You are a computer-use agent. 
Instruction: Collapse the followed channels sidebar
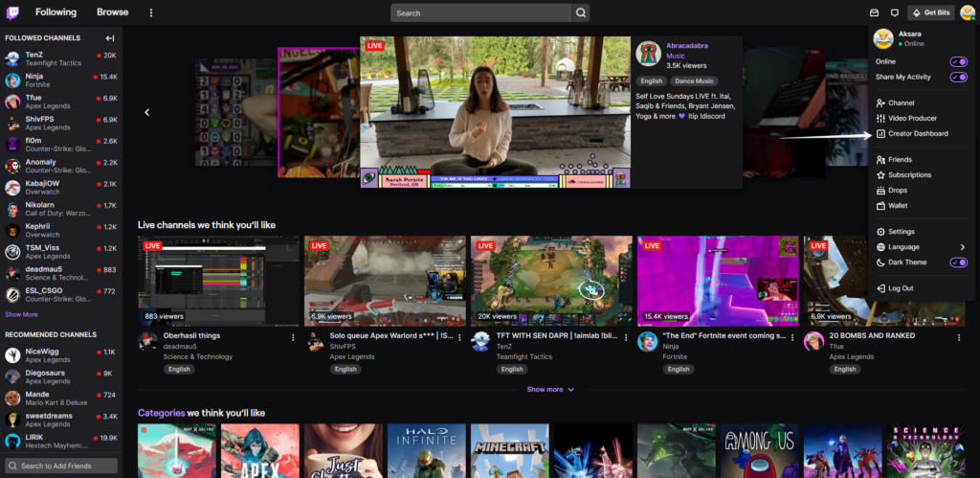[110, 38]
